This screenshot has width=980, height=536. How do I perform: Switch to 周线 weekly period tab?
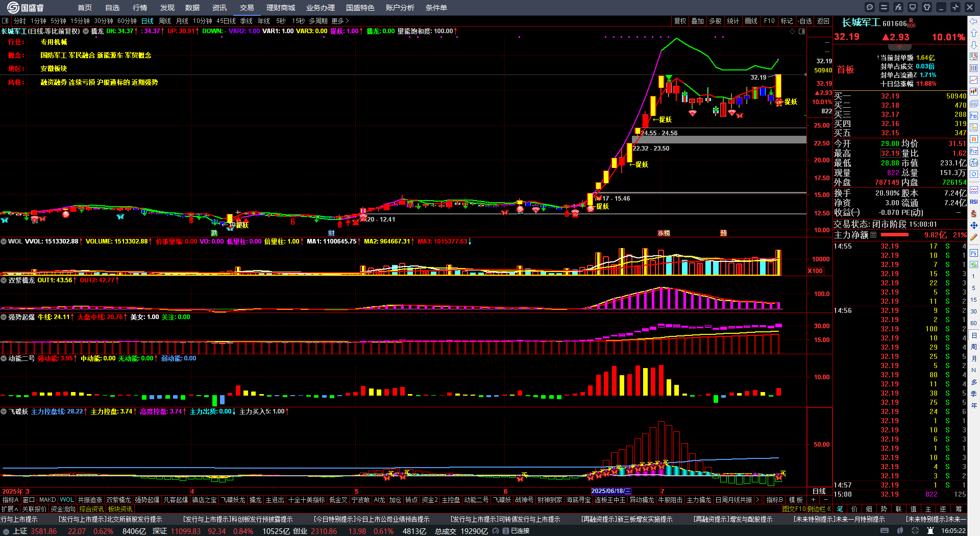(x=165, y=21)
